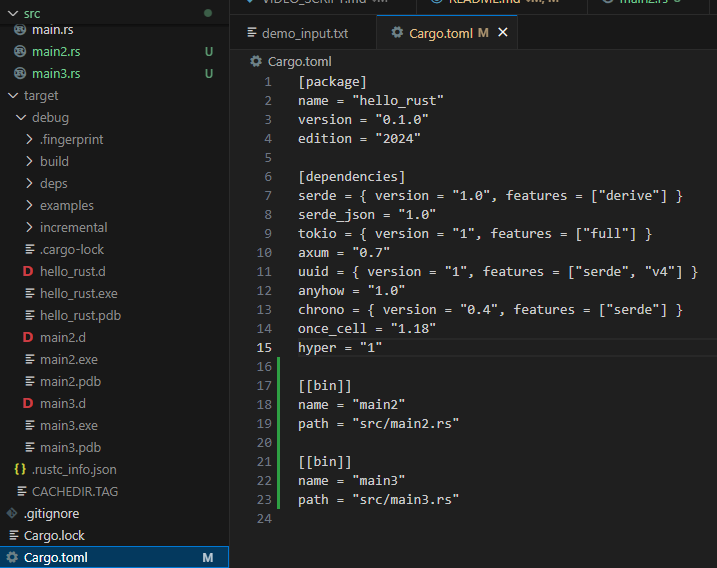Click the red D icon of hello_rust.d
This screenshot has width=717, height=568.
tap(28, 272)
